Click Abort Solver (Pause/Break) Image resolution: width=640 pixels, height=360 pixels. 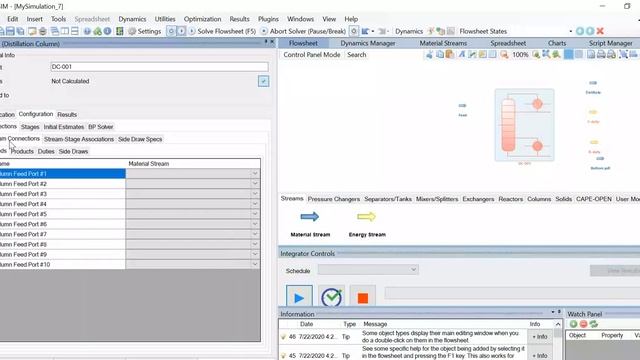pyautogui.click(x=304, y=31)
